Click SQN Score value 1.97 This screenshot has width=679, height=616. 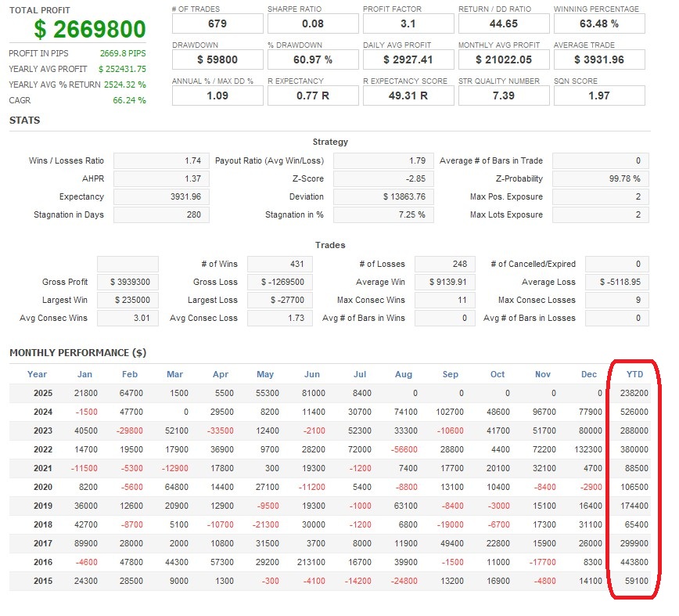click(599, 95)
